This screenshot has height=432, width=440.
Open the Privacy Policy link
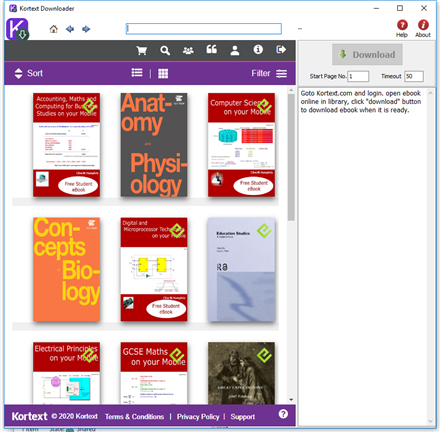pyautogui.click(x=198, y=417)
